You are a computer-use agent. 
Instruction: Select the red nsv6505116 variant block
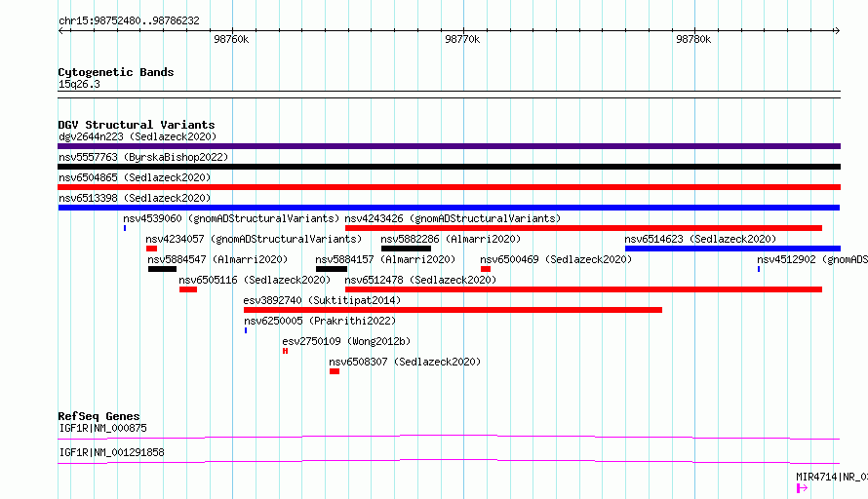(x=188, y=289)
